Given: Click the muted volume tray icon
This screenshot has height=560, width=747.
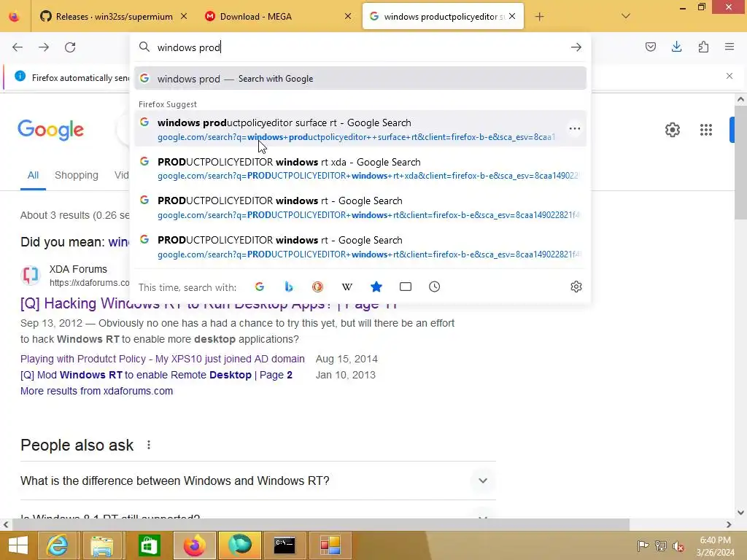Looking at the screenshot, I should coord(678,546).
